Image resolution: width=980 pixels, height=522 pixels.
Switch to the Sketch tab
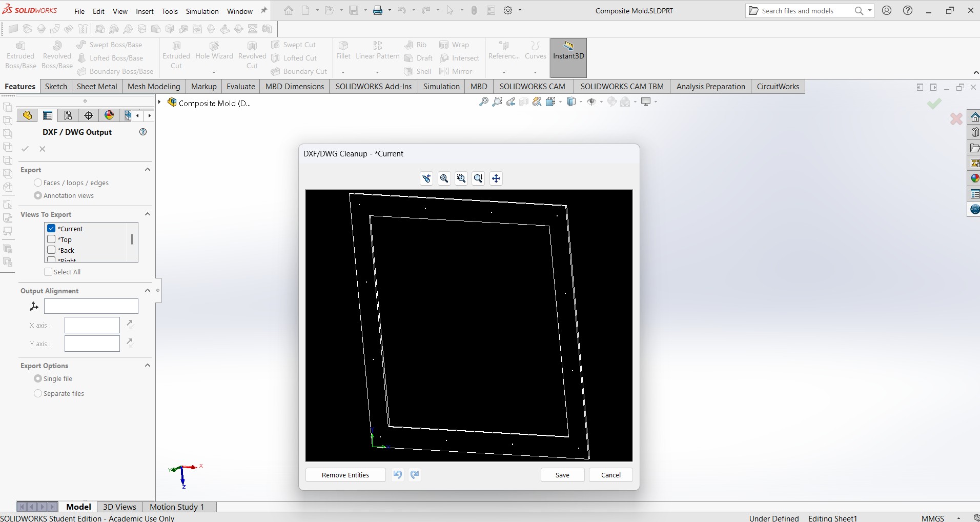56,86
